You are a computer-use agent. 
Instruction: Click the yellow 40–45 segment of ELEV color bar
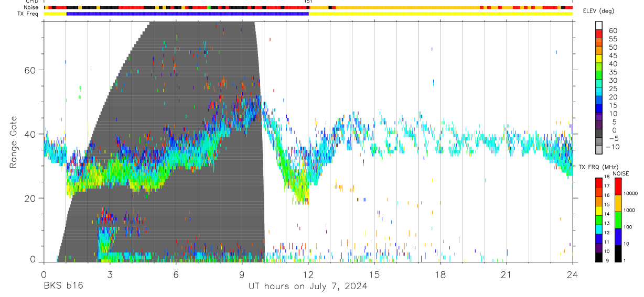click(599, 60)
